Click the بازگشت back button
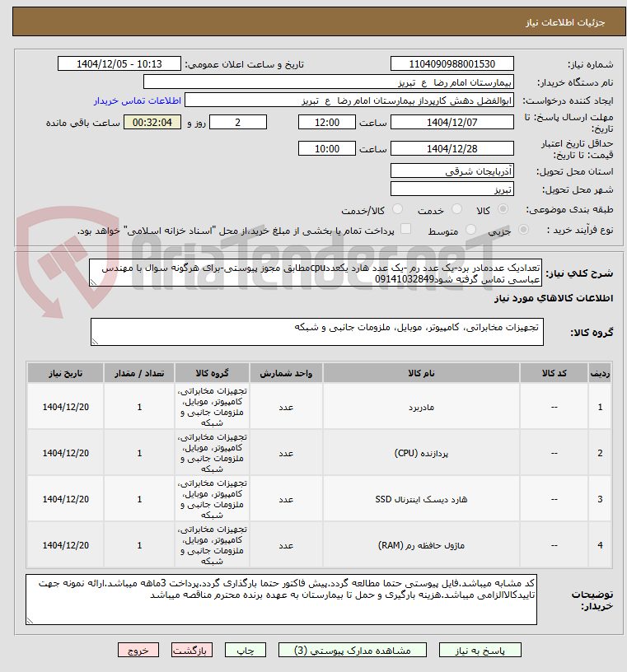The width and height of the screenshot is (627, 672). pyautogui.click(x=191, y=650)
